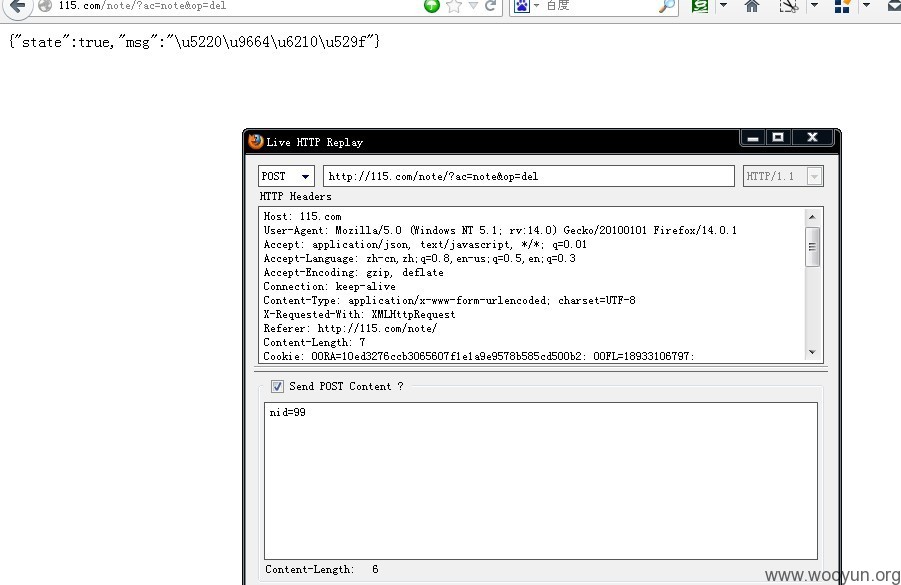Click the Content-Type header line

pos(449,301)
